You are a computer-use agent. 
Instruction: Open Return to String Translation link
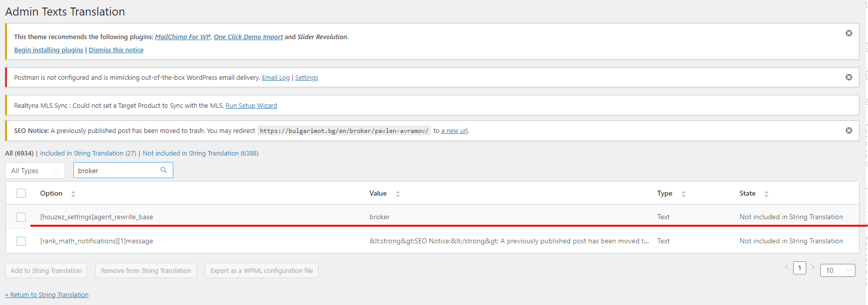tap(47, 295)
